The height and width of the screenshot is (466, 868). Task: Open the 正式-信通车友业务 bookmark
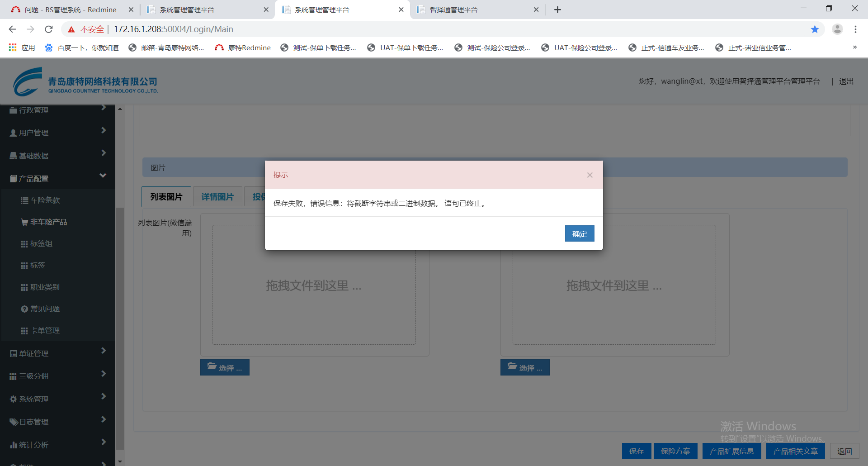point(666,48)
